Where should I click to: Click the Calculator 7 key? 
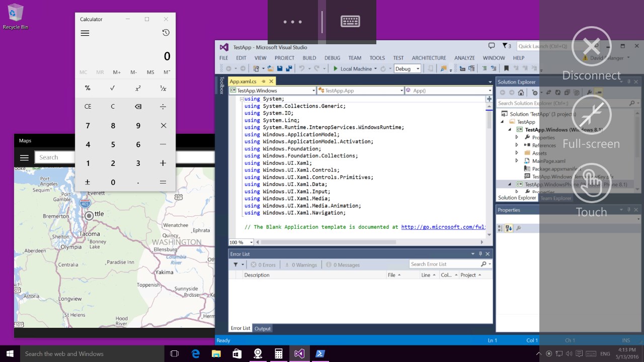point(88,126)
